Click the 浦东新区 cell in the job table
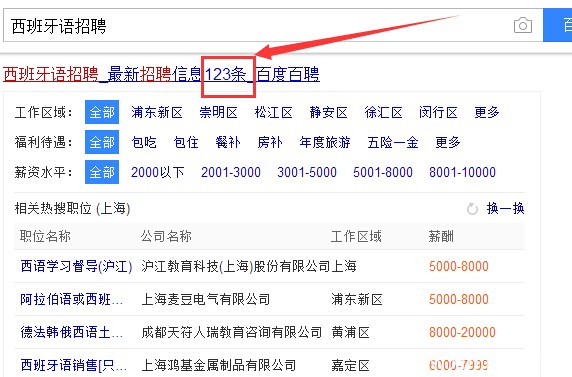The height and width of the screenshot is (377, 572). click(357, 300)
